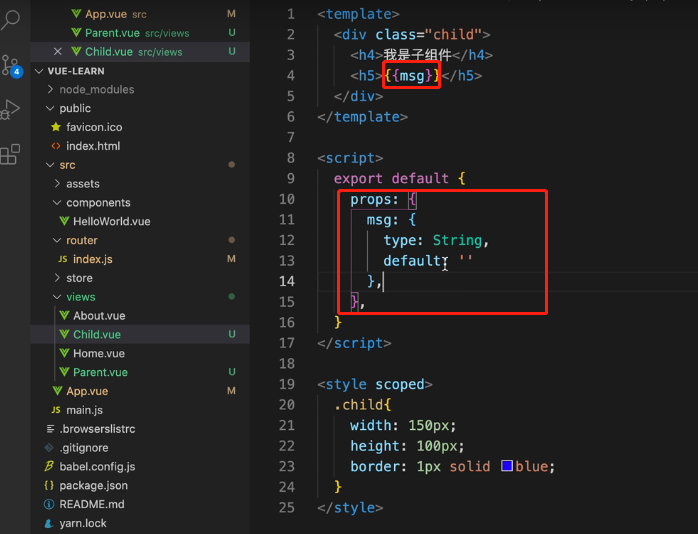Switch to App.vue in open editors
Viewport: 698px width, 534px height.
click(x=140, y=14)
